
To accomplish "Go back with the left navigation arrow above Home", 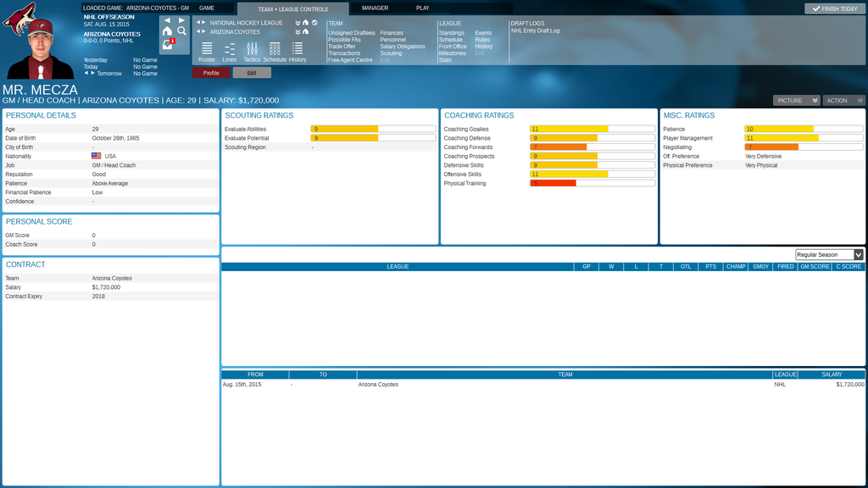I will 167,20.
